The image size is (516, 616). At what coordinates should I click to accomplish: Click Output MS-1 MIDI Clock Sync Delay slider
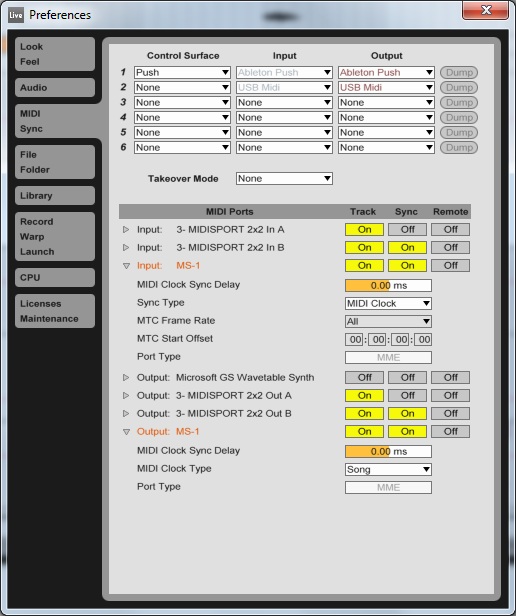[388, 452]
